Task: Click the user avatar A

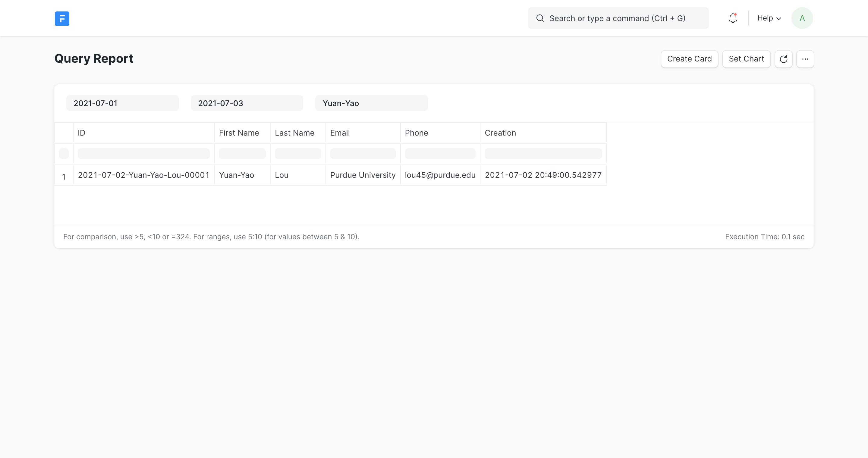Action: 802,18
